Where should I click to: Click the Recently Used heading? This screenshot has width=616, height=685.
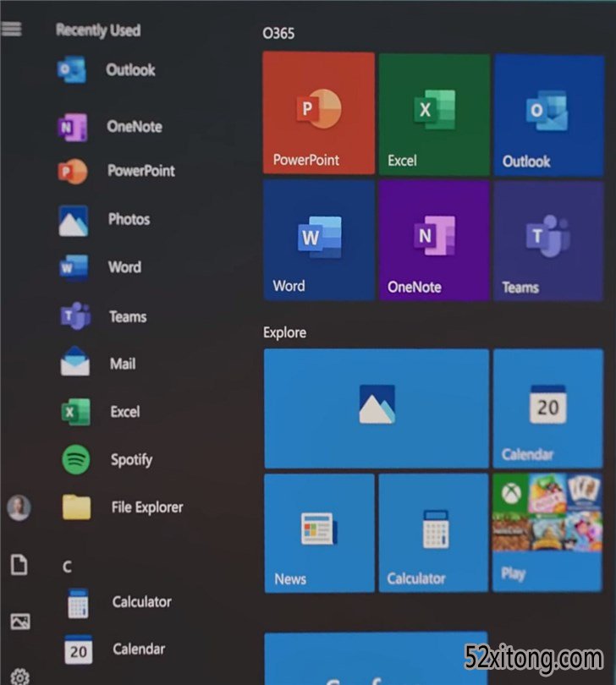(x=98, y=30)
